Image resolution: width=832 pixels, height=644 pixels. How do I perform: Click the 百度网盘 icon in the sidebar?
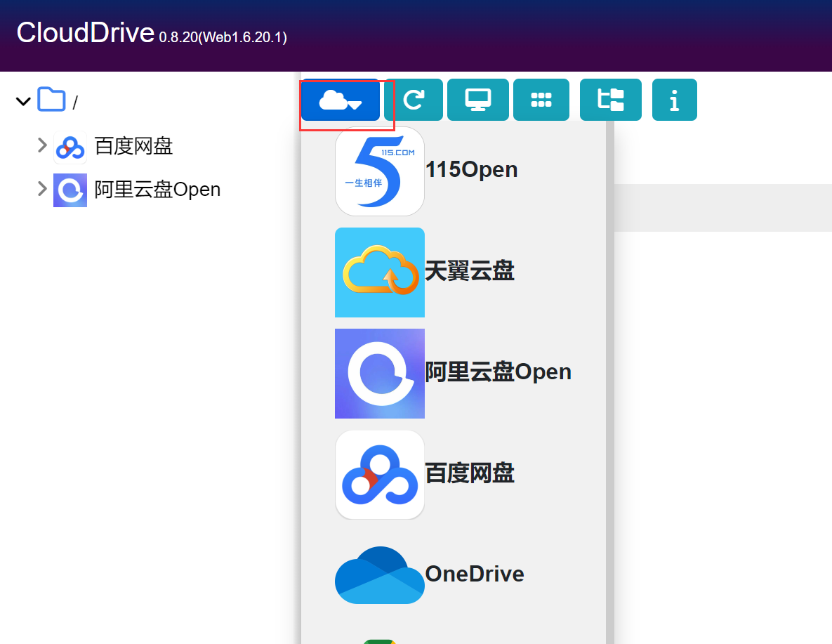[70, 146]
